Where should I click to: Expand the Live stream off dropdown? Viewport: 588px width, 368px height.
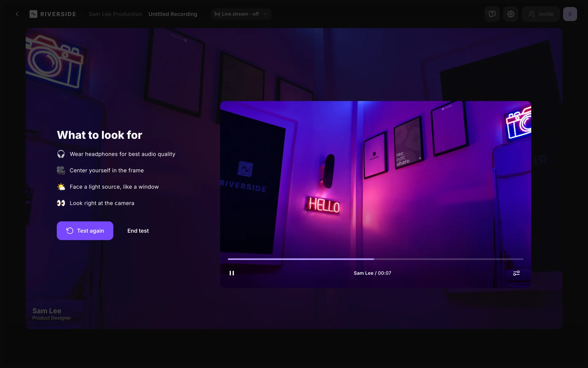click(240, 14)
